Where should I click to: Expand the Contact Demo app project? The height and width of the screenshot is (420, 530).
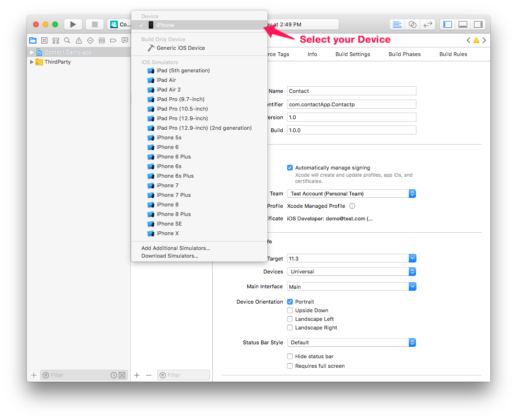(x=32, y=52)
